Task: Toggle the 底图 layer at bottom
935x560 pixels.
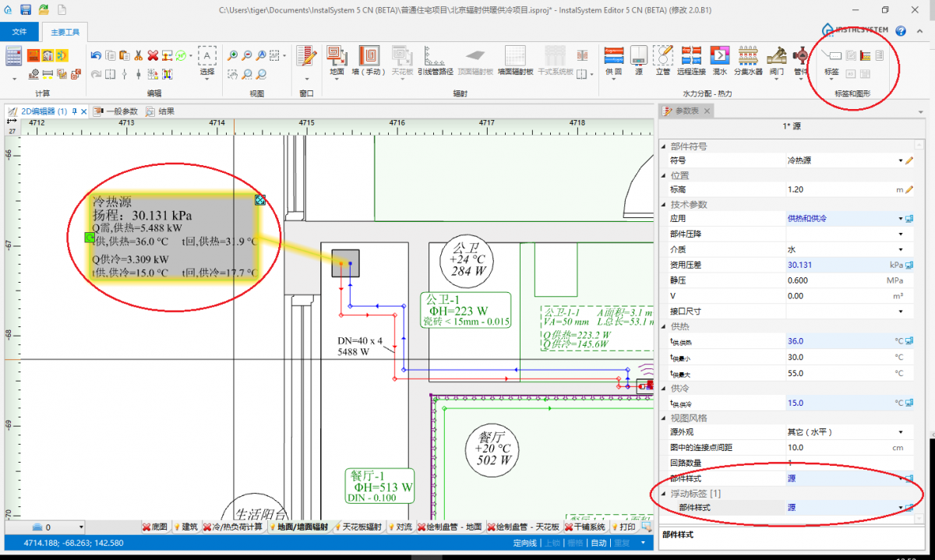Action: coord(155,527)
